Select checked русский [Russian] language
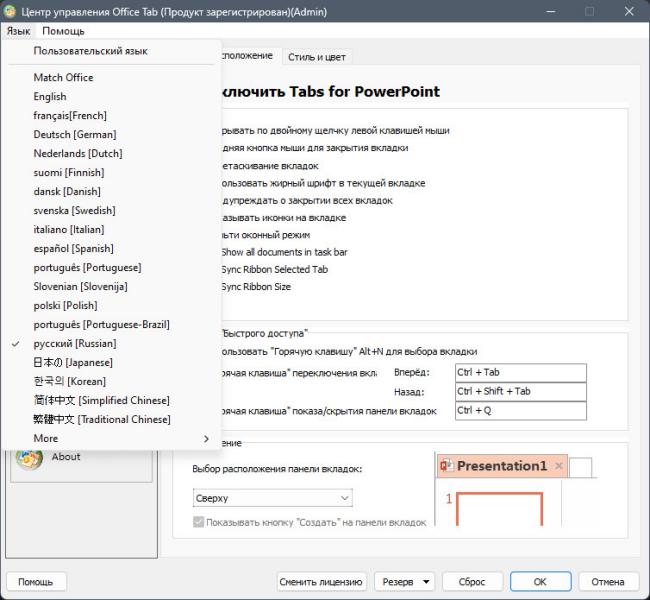 (111, 344)
